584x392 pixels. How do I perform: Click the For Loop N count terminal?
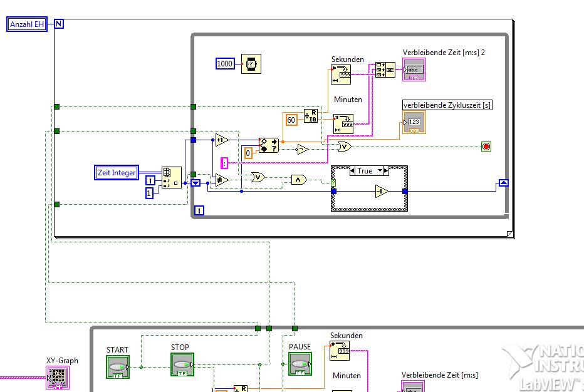pos(59,24)
